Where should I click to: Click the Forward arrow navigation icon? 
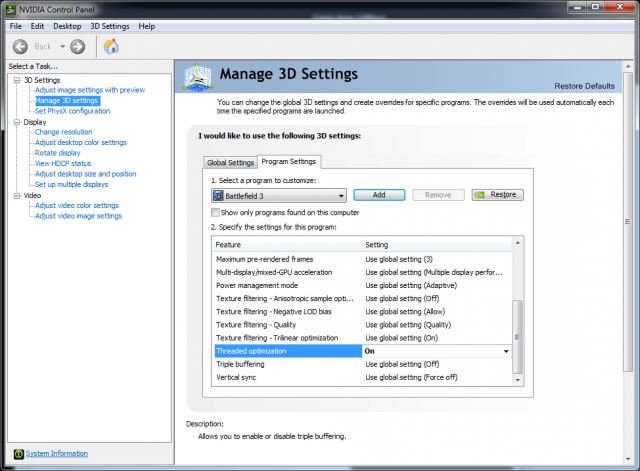[x=78, y=47]
